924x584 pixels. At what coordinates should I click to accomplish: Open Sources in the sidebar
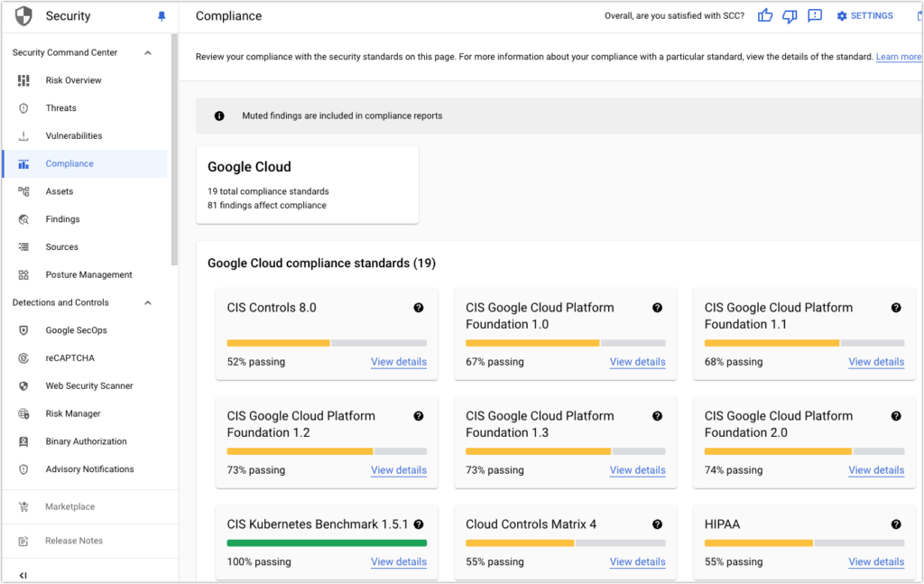[62, 247]
